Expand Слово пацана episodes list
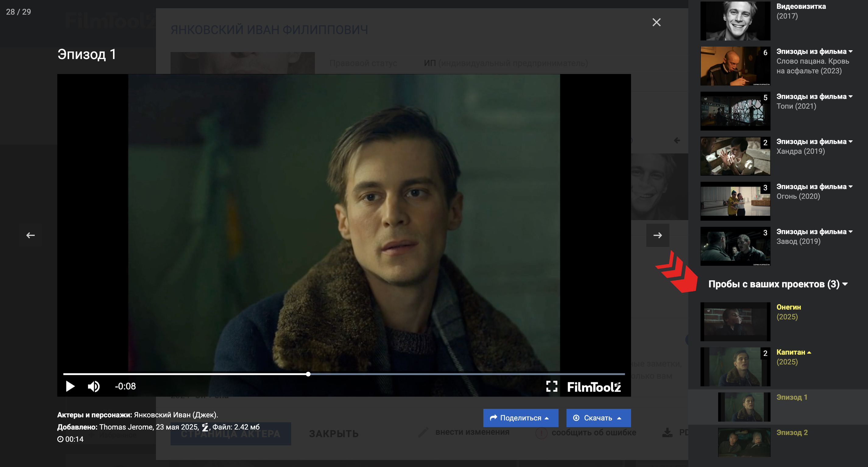The width and height of the screenshot is (868, 467). coord(850,51)
